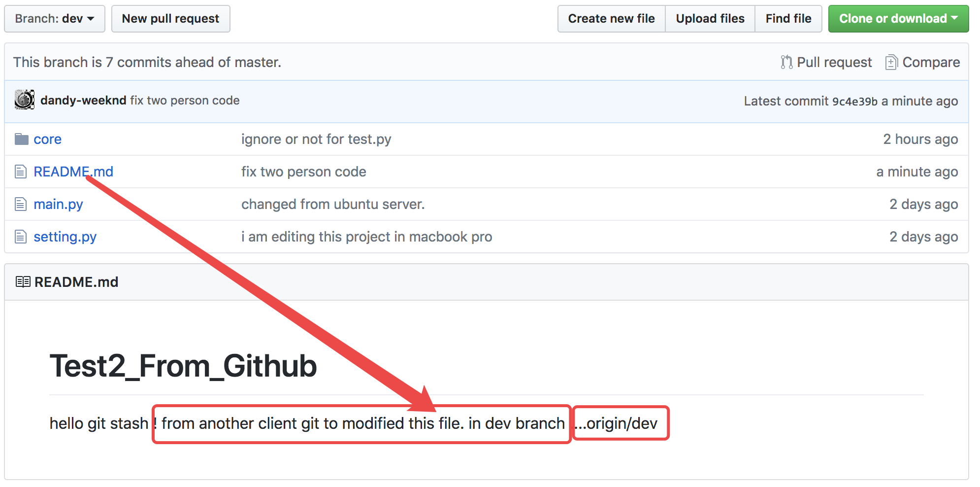Click the README.md file icon
Viewport: 980px width, 487px height.
[x=21, y=172]
